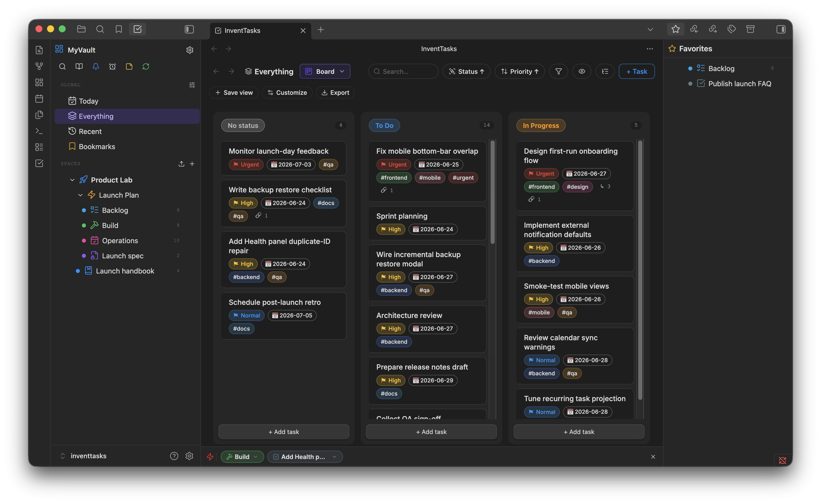Image resolution: width=821 pixels, height=504 pixels.
Task: Open the book reading icon in sidebar
Action: click(79, 66)
